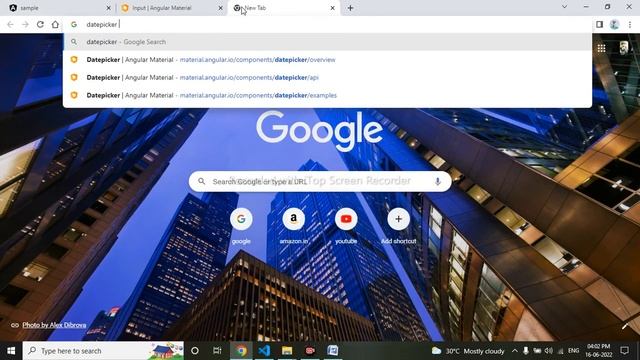Open the Photo by Alex Dibrova link

coord(54,325)
